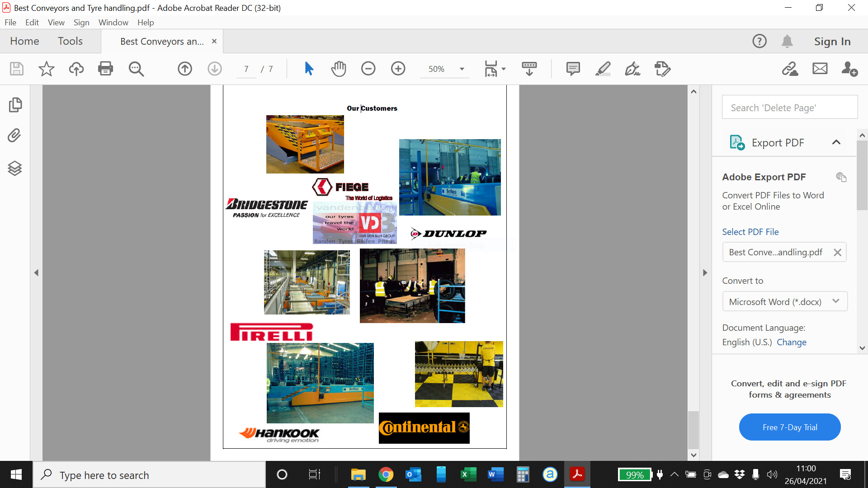The width and height of the screenshot is (868, 488).
Task: Activate the selection arrow tool
Action: point(309,69)
